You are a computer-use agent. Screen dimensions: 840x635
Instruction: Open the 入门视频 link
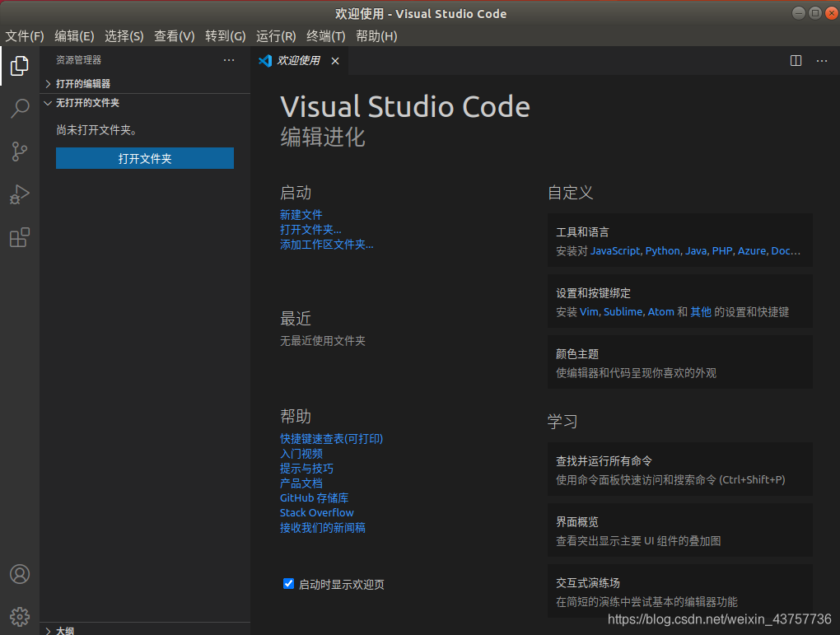(x=301, y=454)
